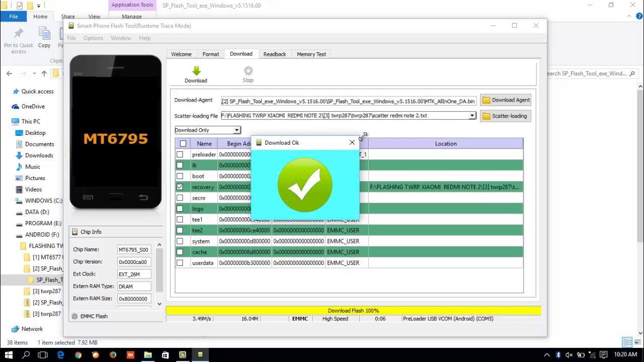This screenshot has width=644, height=362.
Task: Open the Options menu in Flash Tool
Action: coord(93,38)
